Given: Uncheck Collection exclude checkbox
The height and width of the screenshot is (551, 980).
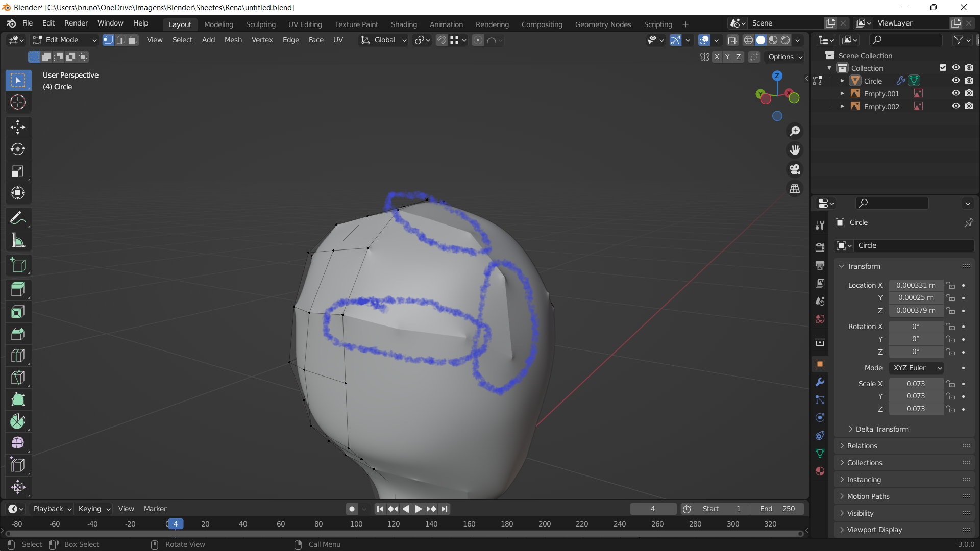Looking at the screenshot, I should 943,68.
